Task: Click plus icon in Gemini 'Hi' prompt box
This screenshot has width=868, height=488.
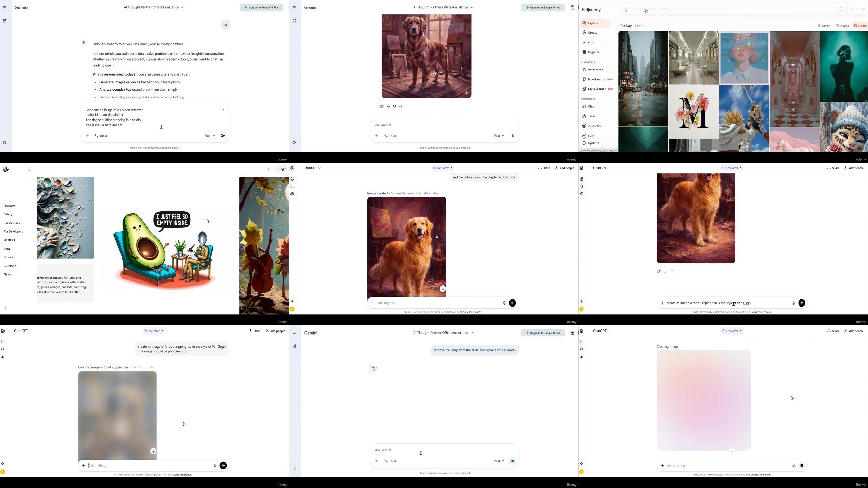Action: tap(87, 136)
